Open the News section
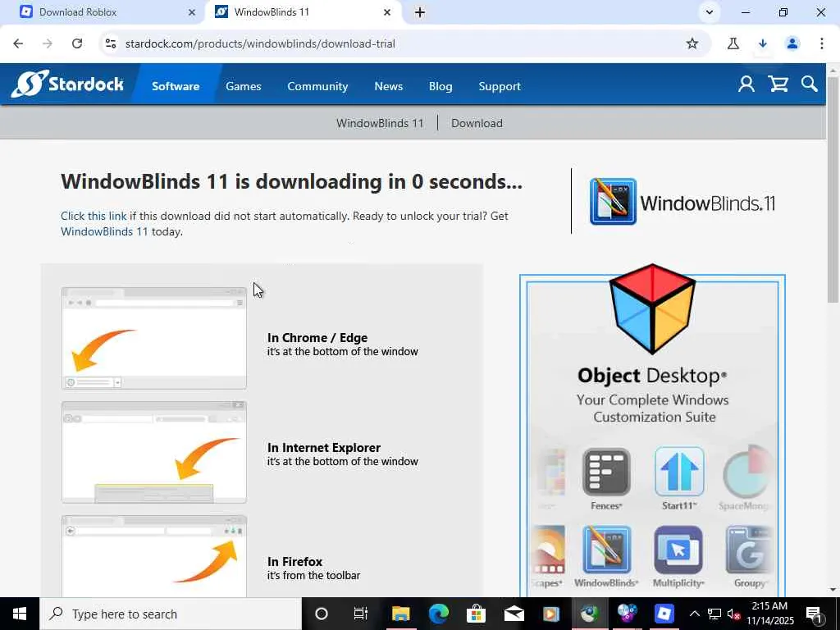Image resolution: width=840 pixels, height=630 pixels. click(388, 86)
